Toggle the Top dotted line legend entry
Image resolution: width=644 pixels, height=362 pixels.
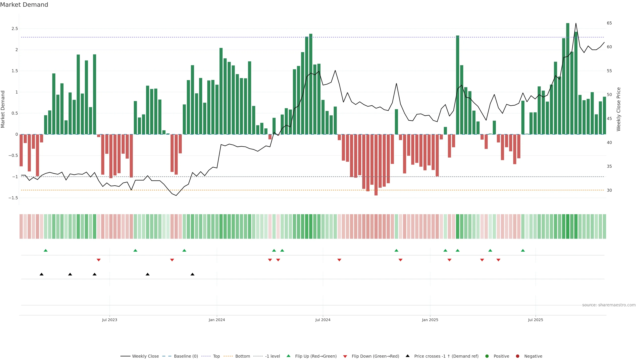pyautogui.click(x=216, y=356)
